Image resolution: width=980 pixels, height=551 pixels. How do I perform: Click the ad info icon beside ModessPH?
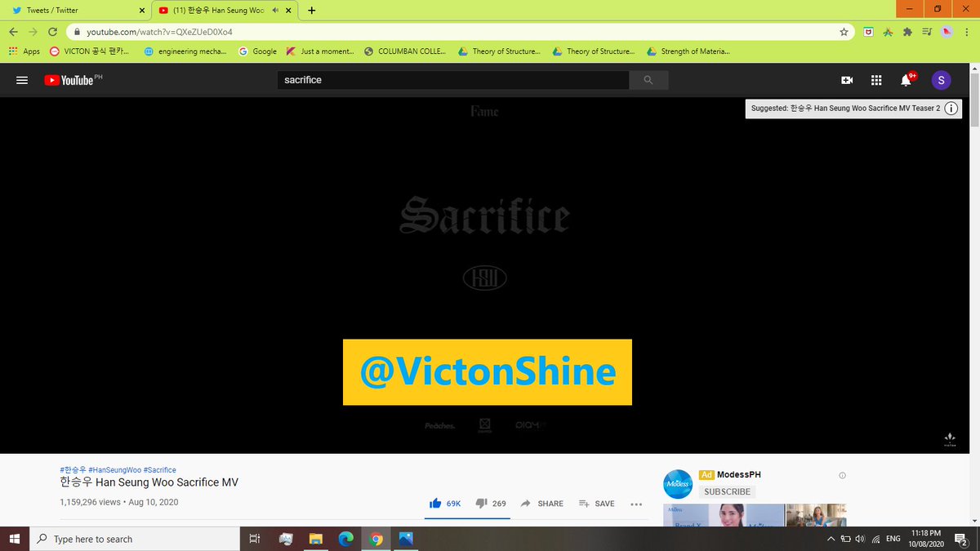point(842,475)
